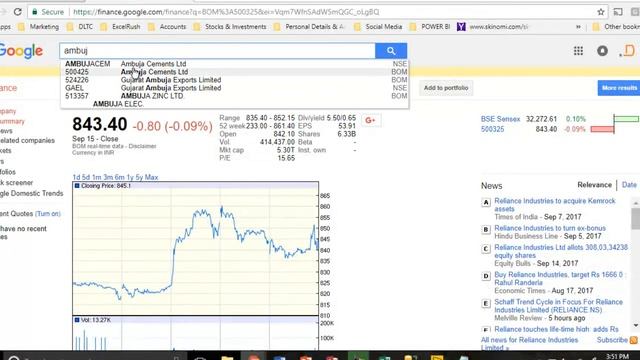The image size is (640, 360).
Task: Open File Explorer from taskbar
Action: (227, 358)
